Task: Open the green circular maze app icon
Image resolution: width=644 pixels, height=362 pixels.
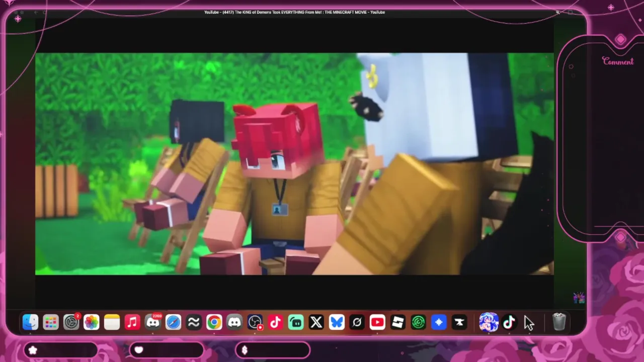Action: click(418, 322)
